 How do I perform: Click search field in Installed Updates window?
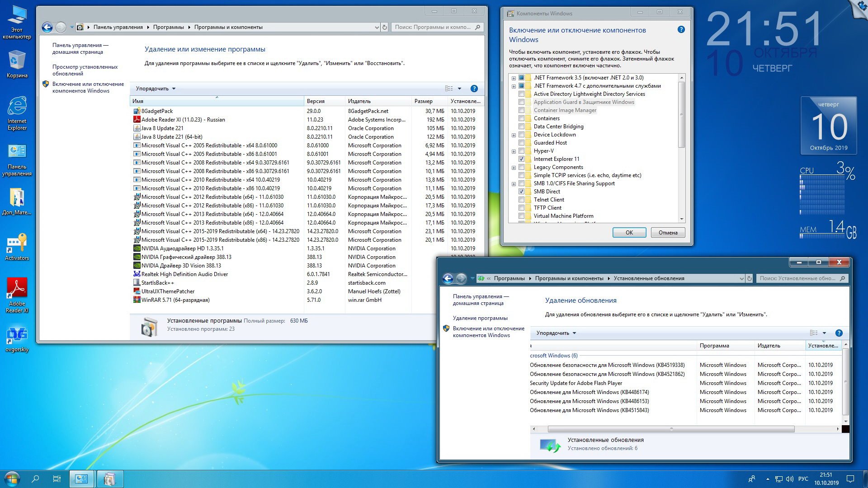(x=802, y=278)
